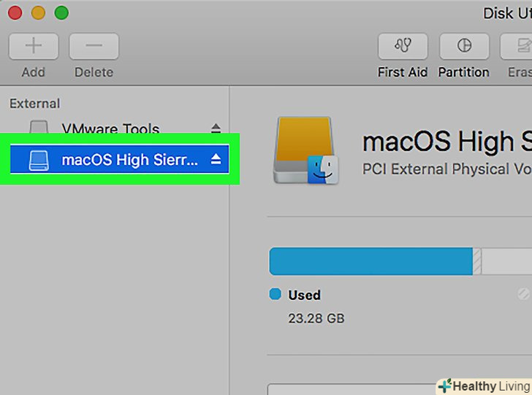Select VMware Tools in the sidebar
The width and height of the screenshot is (532, 395).
pos(110,129)
